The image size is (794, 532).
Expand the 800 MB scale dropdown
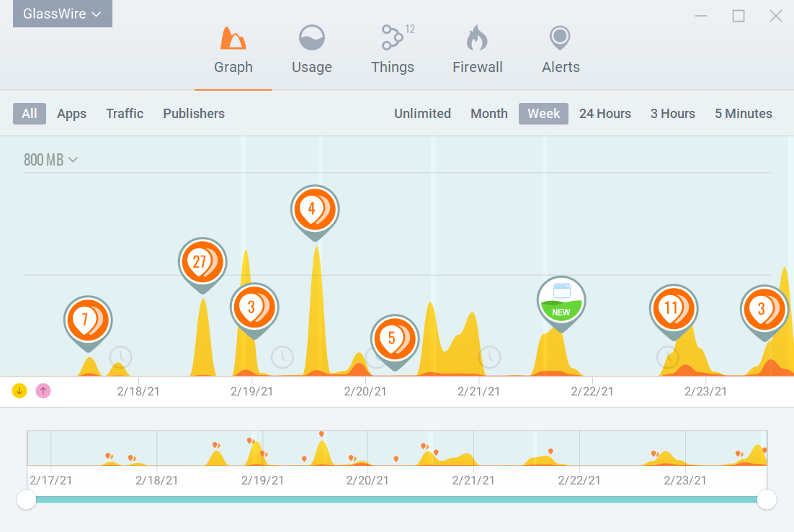pos(50,160)
